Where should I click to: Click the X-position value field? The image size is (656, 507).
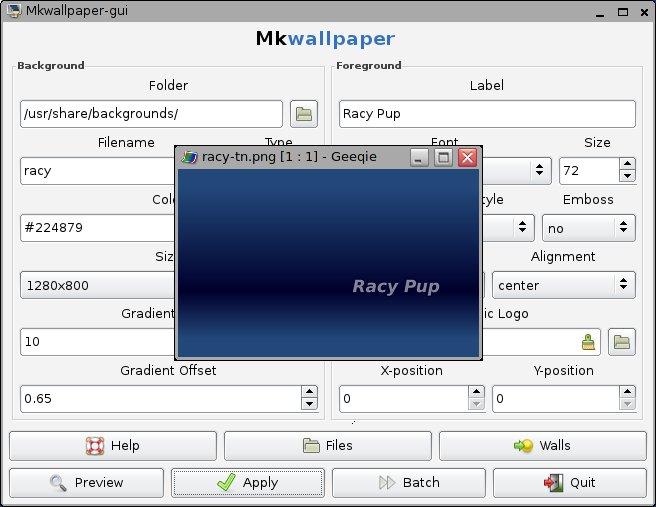[404, 399]
